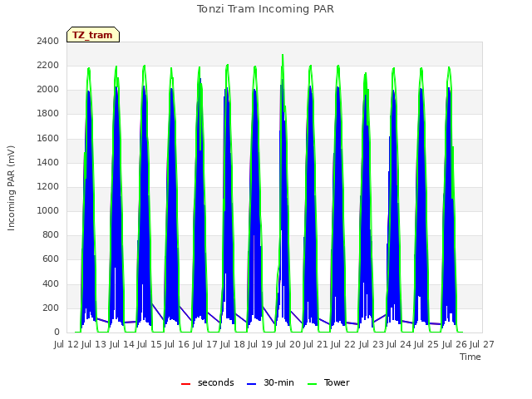Click the 'Jul 18' x-axis tick label
The width and height of the screenshot is (532, 399).
233,344
